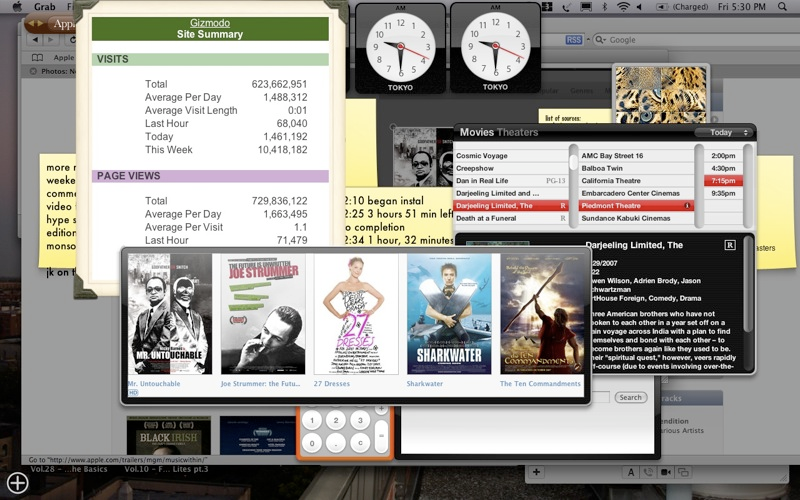Viewport: 800px width, 500px height.
Task: Click the Piedmont Theatre info icon
Action: pos(687,206)
